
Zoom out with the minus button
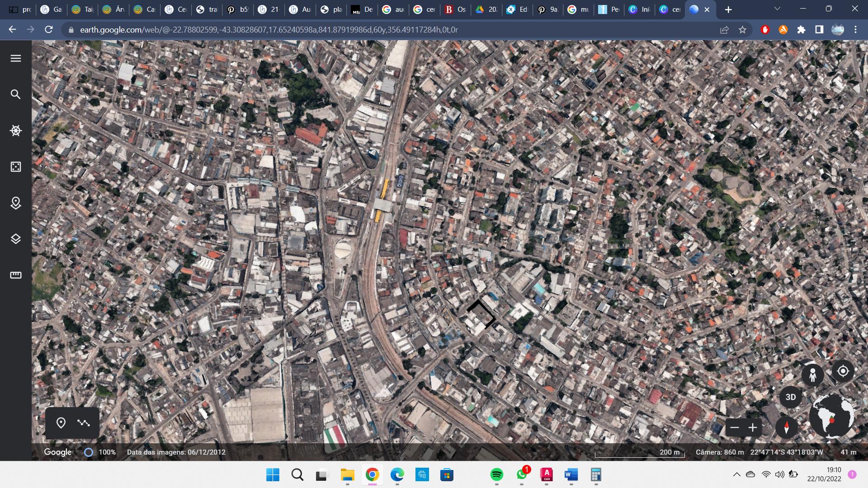735,427
